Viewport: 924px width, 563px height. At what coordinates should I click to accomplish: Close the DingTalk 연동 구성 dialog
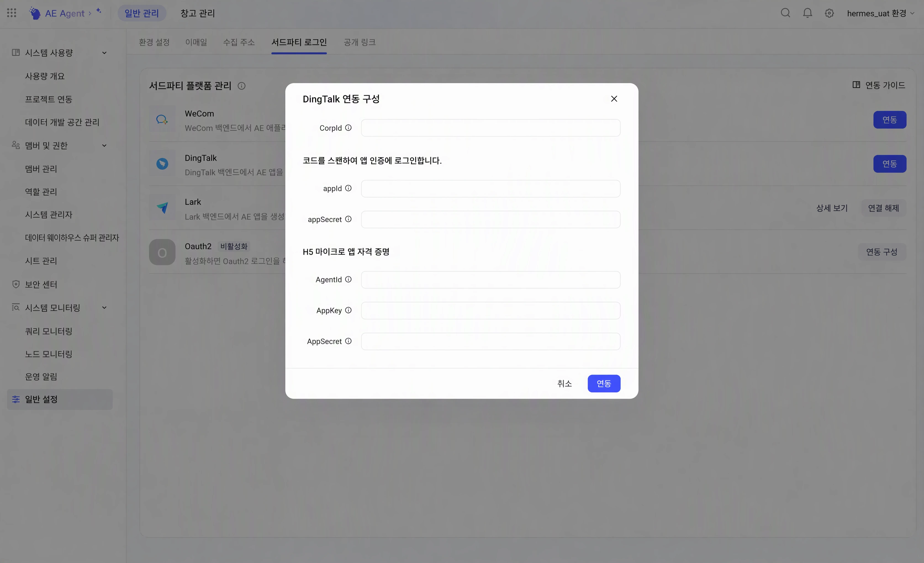(x=614, y=99)
